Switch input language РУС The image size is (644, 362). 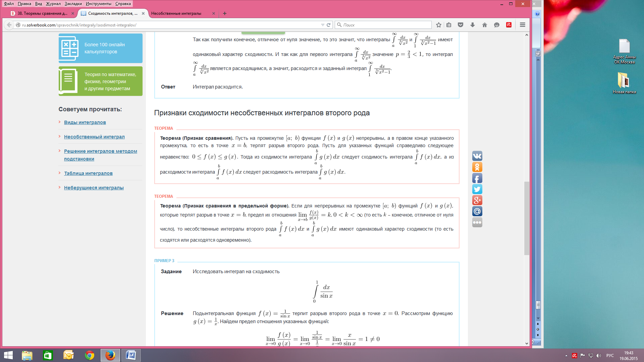[x=610, y=356]
